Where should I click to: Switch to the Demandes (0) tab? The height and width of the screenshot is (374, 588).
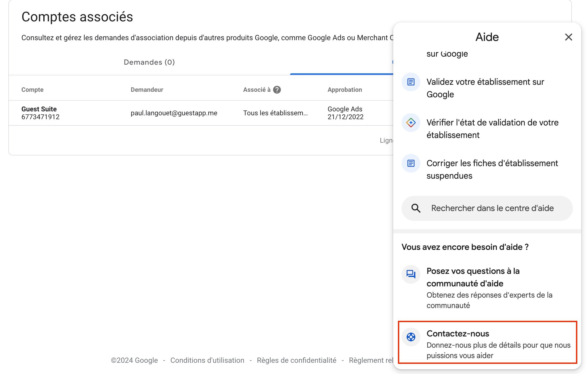149,62
